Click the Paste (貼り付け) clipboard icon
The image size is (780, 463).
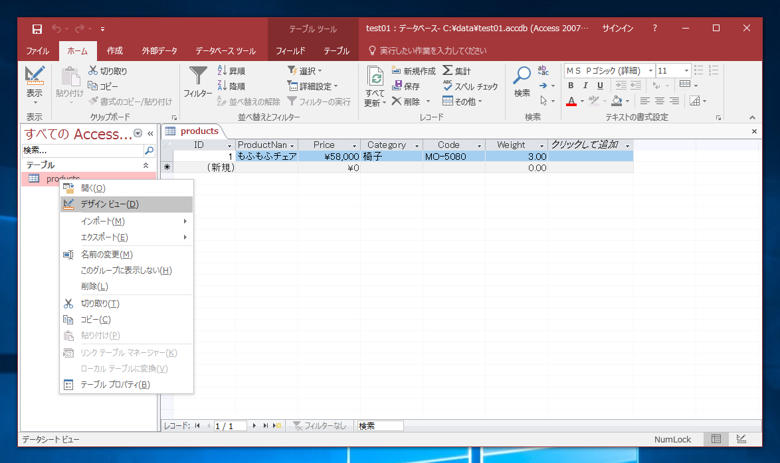pyautogui.click(x=70, y=77)
